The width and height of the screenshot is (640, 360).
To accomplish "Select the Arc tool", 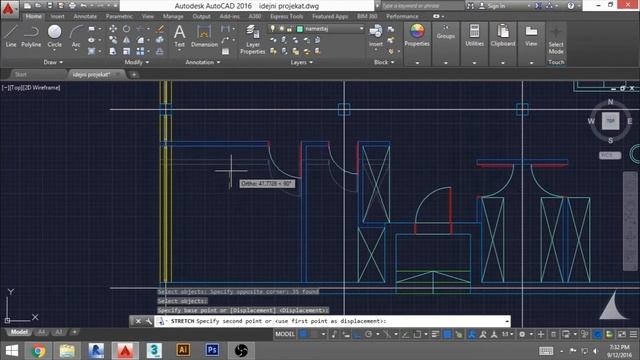I will point(76,36).
